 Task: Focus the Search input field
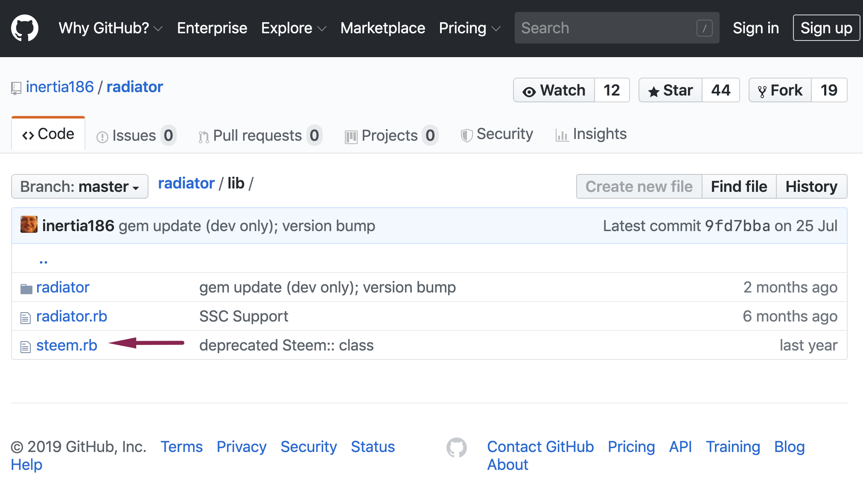point(617,28)
